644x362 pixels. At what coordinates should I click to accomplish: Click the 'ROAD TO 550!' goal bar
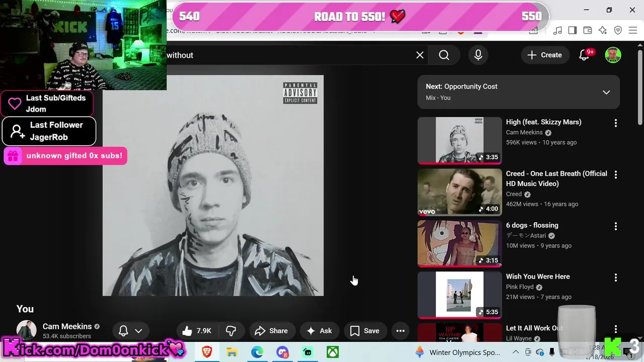(x=360, y=16)
